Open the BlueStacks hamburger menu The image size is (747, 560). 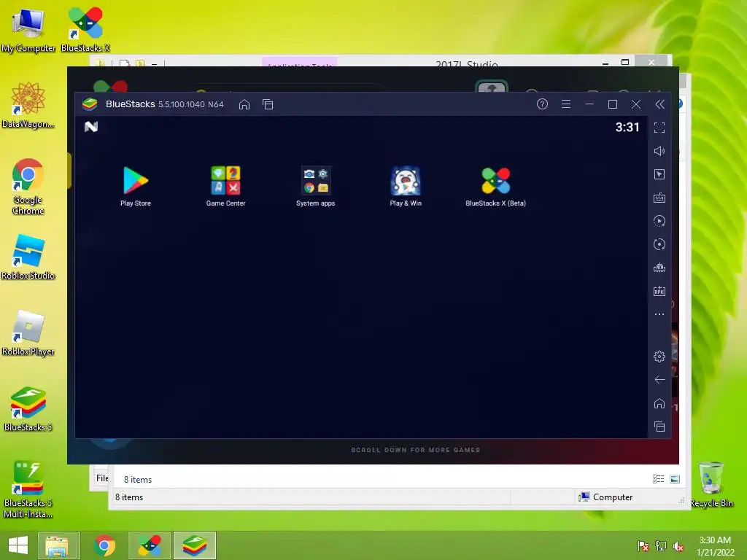(566, 104)
